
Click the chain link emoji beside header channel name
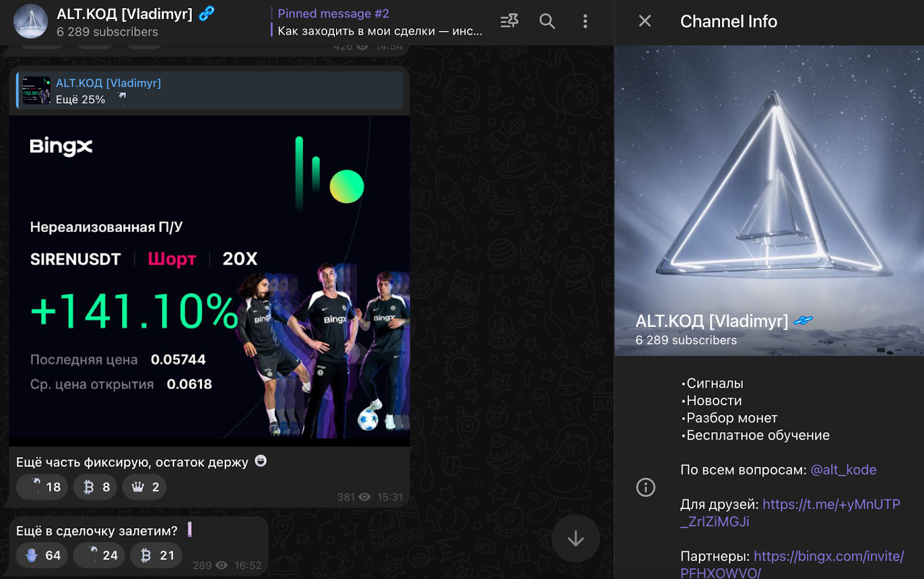[x=206, y=13]
